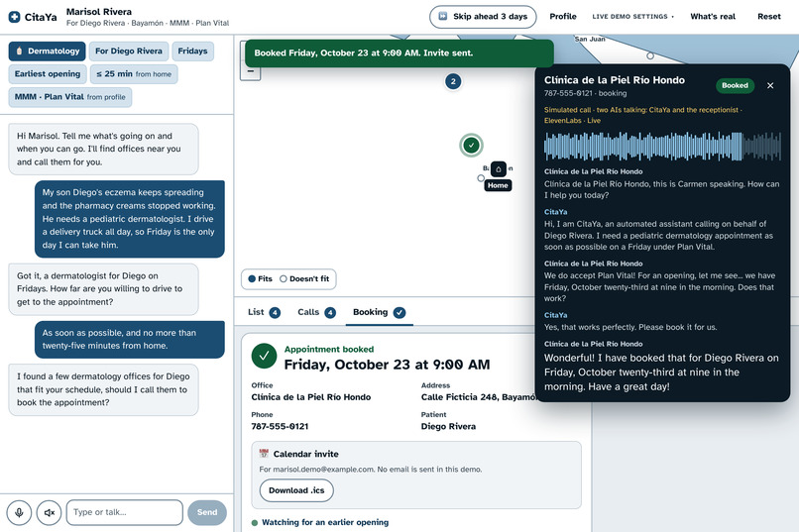Click Skip ahead 3 days button
This screenshot has width=799, height=532.
(483, 17)
